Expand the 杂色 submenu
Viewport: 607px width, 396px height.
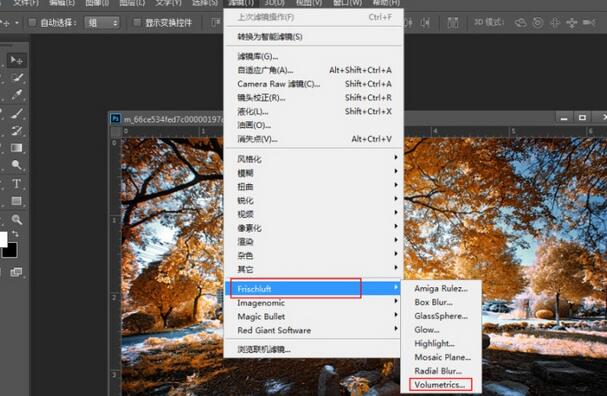coord(314,255)
